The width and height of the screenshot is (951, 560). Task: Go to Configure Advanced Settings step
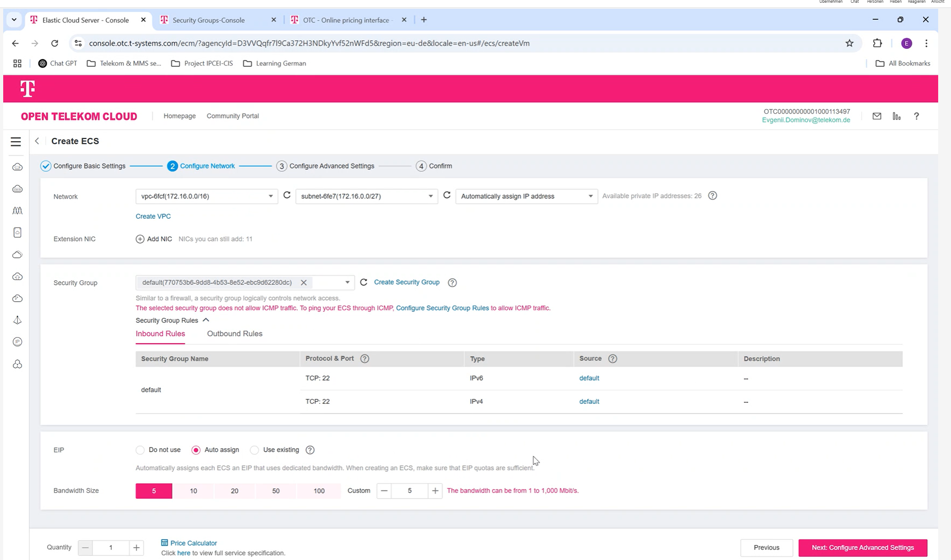(325, 166)
